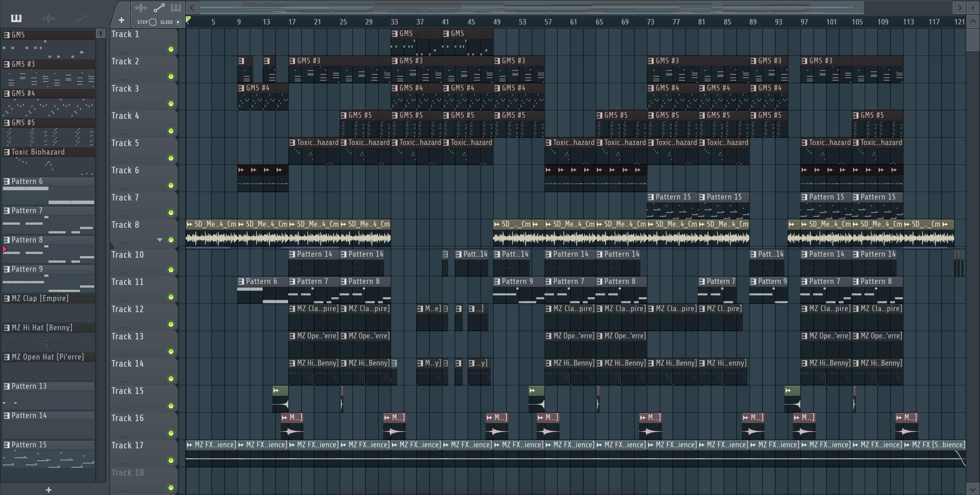The width and height of the screenshot is (980, 495).
Task: Click the picker panel scrollbar handle
Action: [100, 33]
